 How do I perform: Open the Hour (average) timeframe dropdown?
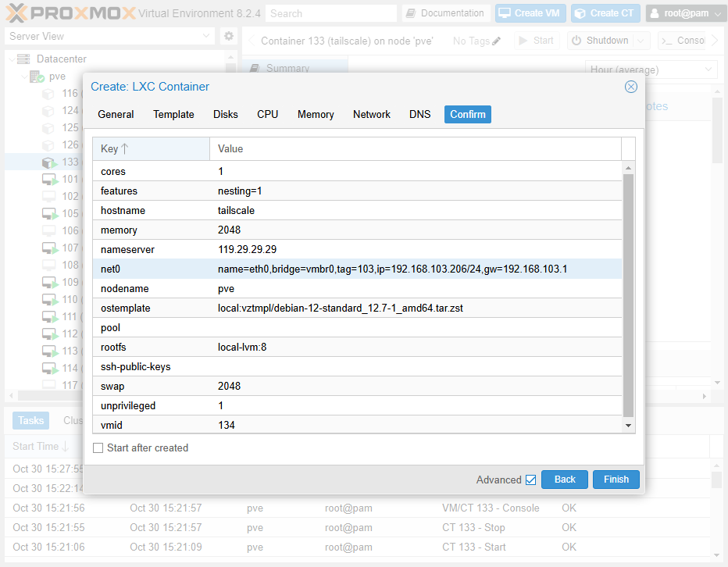point(708,70)
